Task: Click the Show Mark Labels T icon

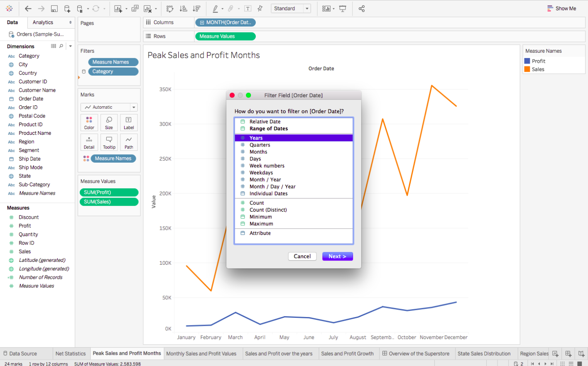Action: coord(248,8)
